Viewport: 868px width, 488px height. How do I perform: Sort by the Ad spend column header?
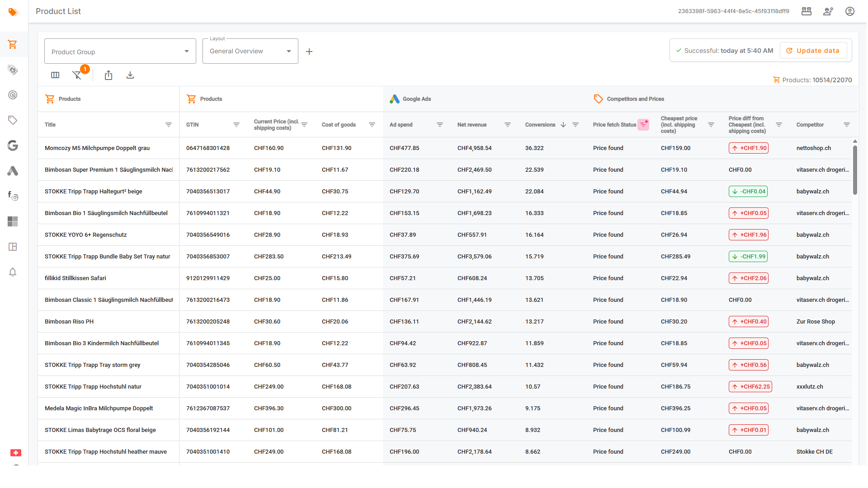point(401,125)
